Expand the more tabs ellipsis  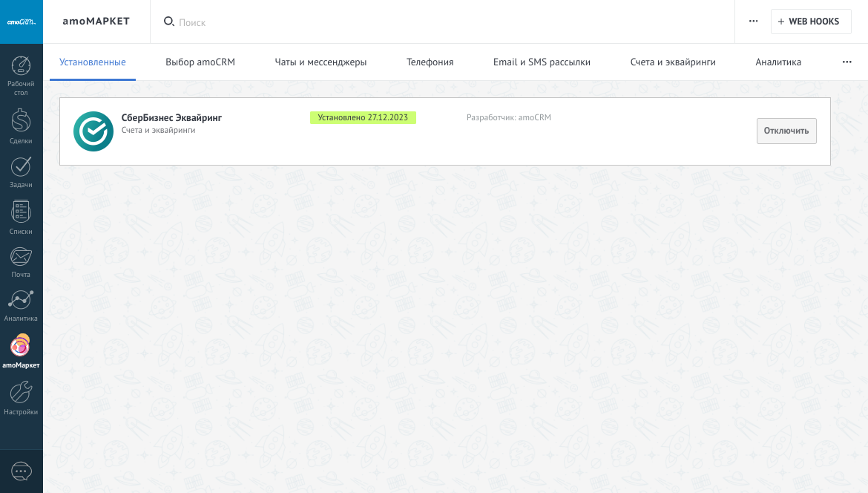click(846, 62)
